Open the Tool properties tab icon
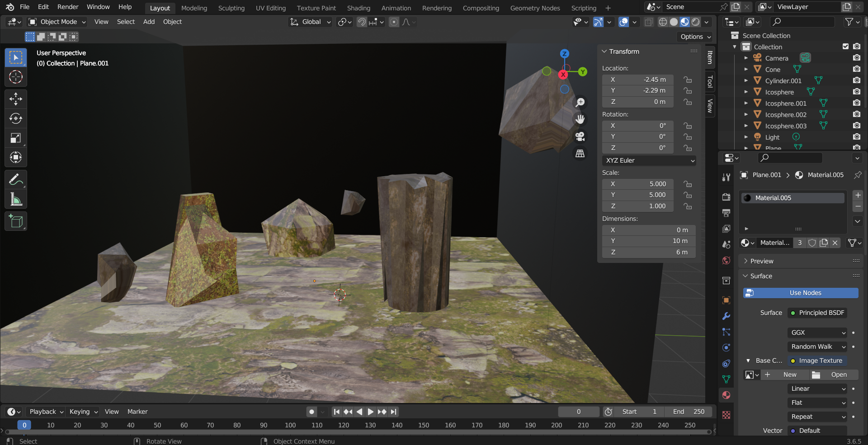The width and height of the screenshot is (868, 445). click(726, 178)
